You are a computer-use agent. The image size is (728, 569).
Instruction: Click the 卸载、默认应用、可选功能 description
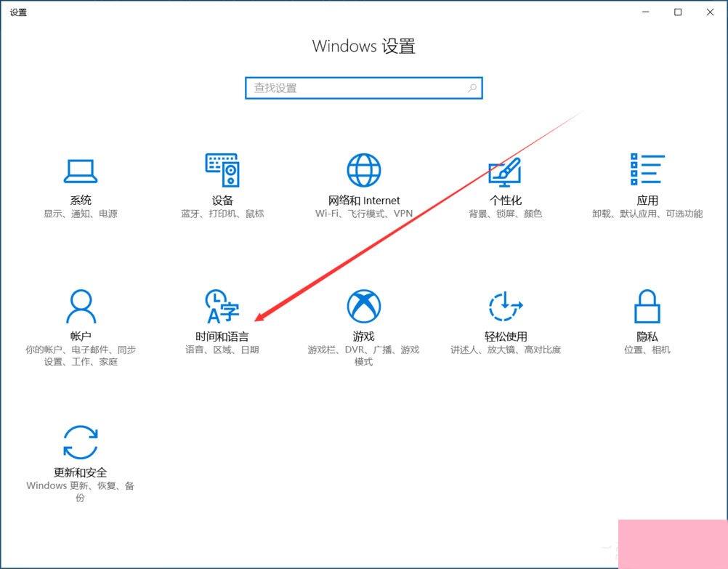coord(647,214)
